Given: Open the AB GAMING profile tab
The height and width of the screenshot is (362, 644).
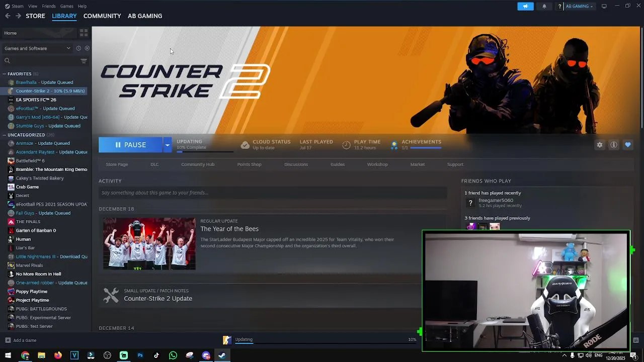Looking at the screenshot, I should tap(145, 16).
